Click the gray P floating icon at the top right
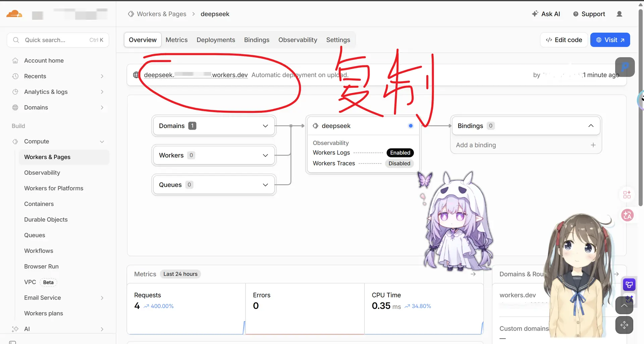The image size is (644, 344). (x=625, y=67)
